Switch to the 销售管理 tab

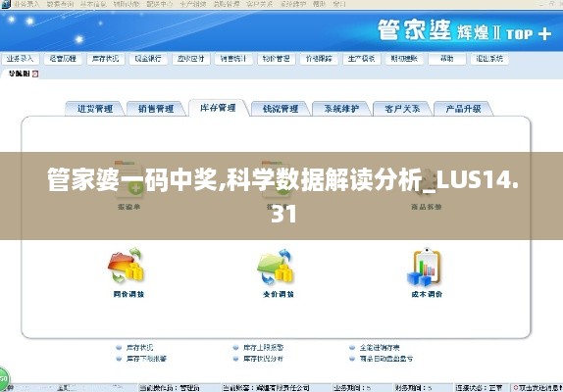point(156,109)
